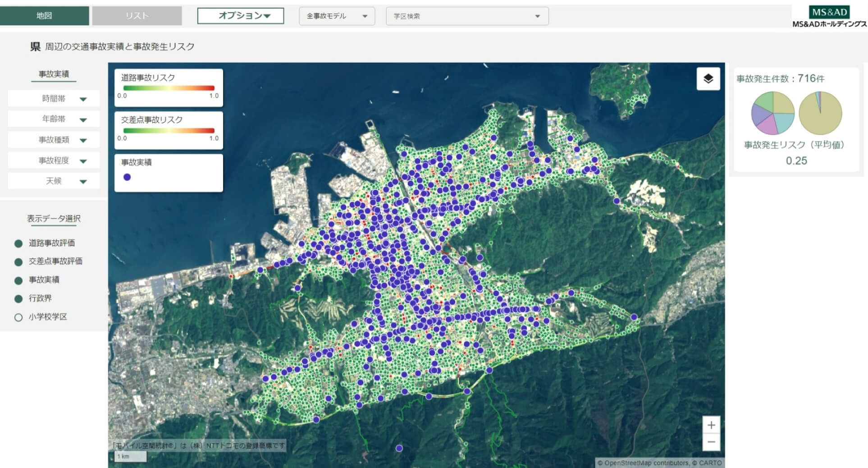This screenshot has height=468, width=868.
Task: Click the purple 事故実績 legend dot
Action: click(x=127, y=177)
